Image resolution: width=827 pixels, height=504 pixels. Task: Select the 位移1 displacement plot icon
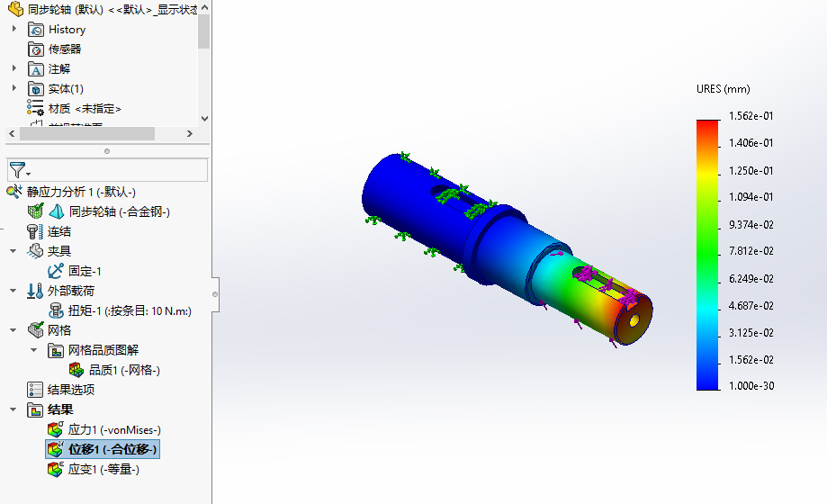tap(56, 449)
